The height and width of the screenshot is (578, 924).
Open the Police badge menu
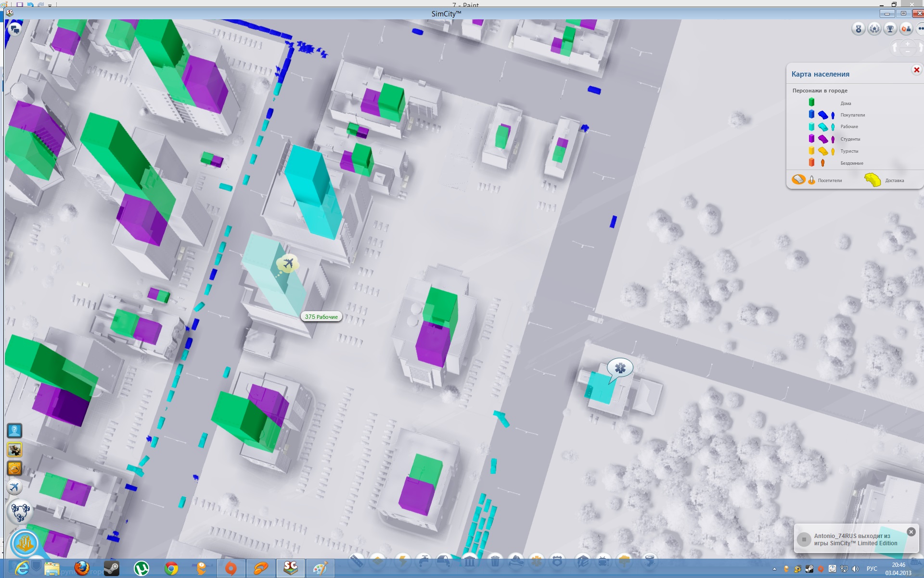[557, 561]
